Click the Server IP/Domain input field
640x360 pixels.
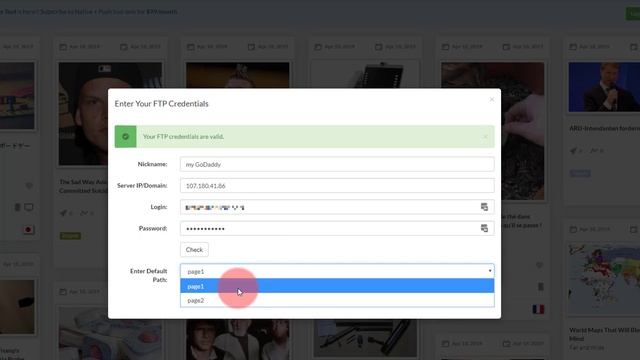click(337, 186)
